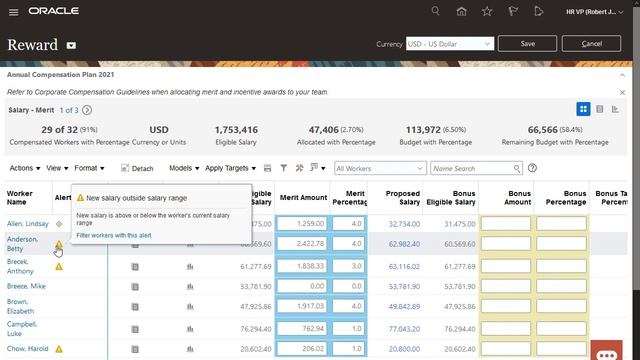Viewport: 640px width, 360px height.
Task: Collapse the Annual Compensation Plan section
Action: click(x=622, y=75)
